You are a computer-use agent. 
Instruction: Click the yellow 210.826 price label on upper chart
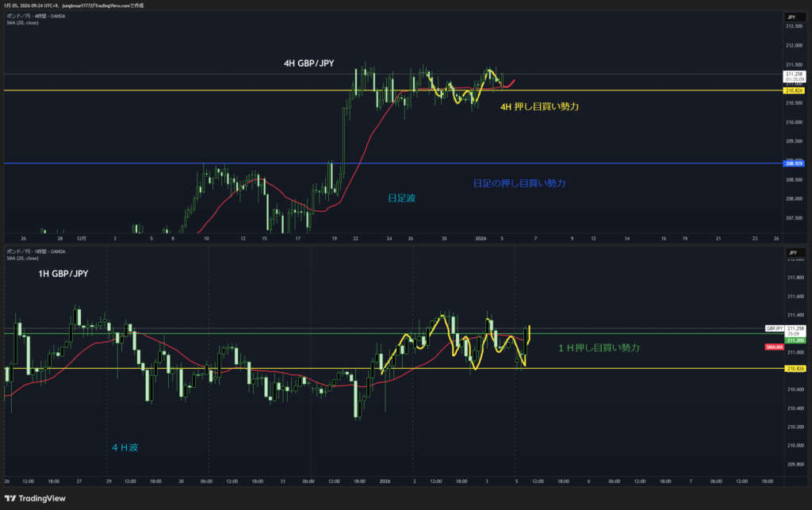click(x=795, y=91)
